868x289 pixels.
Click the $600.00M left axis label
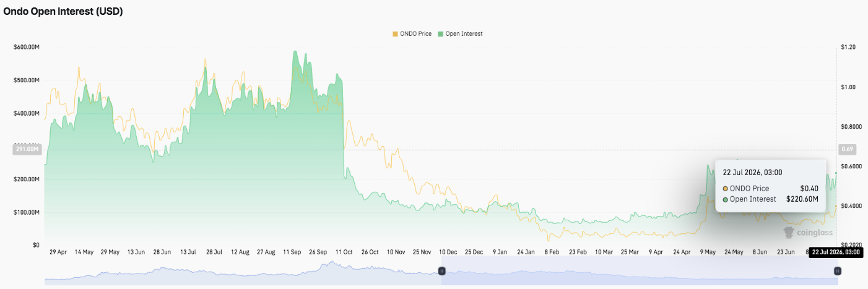point(26,48)
